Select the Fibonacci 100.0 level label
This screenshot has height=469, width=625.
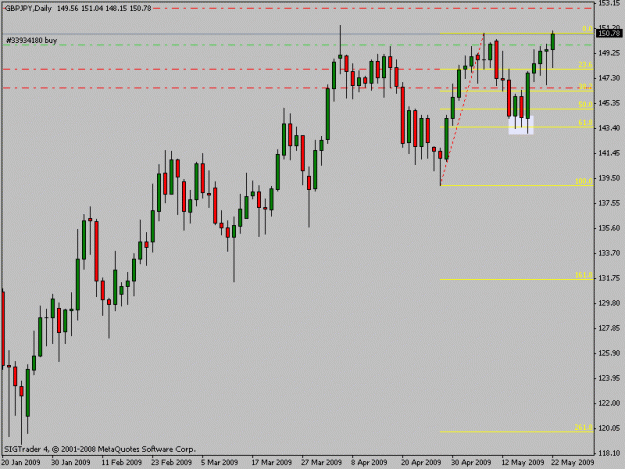coord(584,181)
